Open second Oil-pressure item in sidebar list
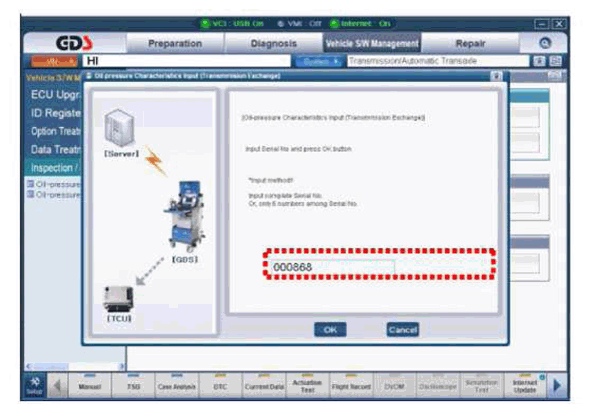The width and height of the screenshot is (592, 413). click(x=54, y=194)
